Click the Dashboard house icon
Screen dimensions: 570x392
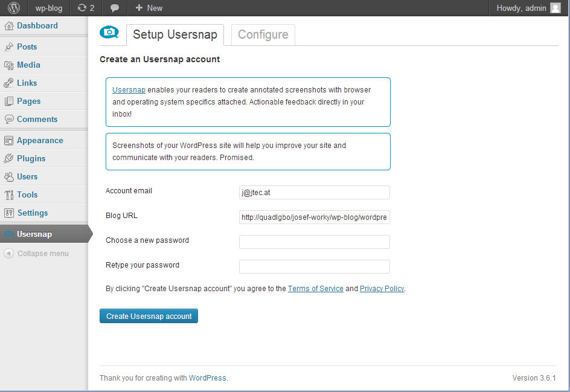(x=8, y=26)
